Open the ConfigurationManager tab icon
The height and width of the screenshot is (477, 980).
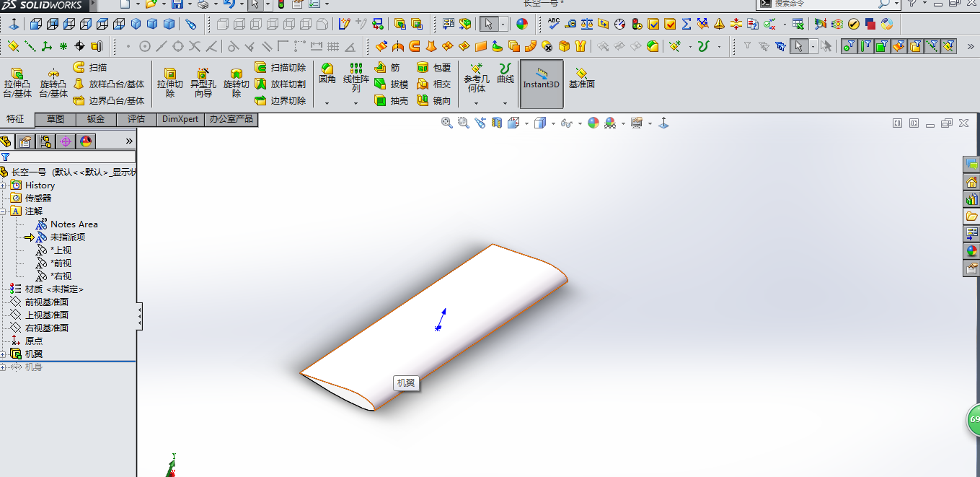45,141
